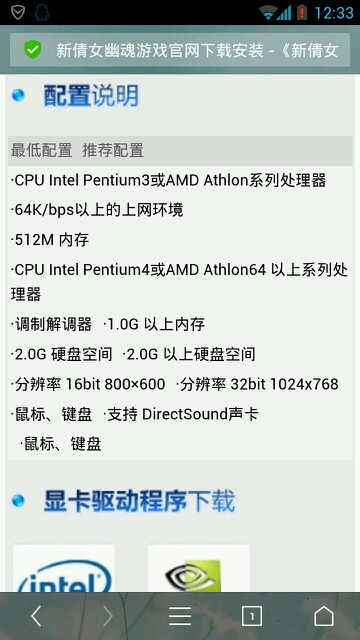Viewport: 360px width, 640px height.
Task: Tap the QQ penguin notification icon
Action: (x=42, y=12)
